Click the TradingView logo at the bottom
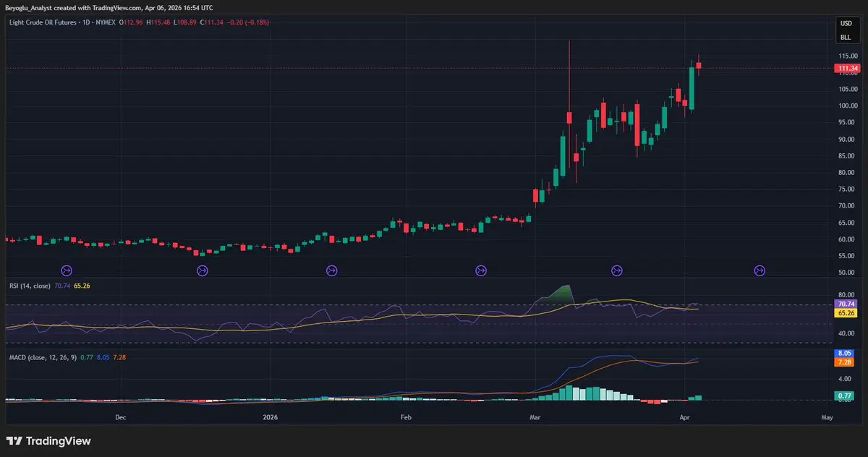 pos(48,441)
